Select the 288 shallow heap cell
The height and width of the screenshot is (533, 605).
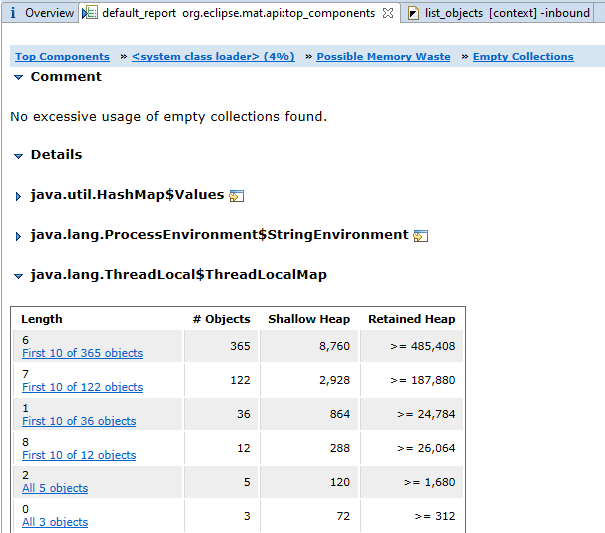[309, 448]
